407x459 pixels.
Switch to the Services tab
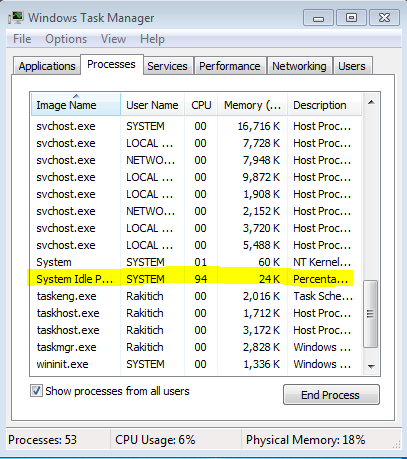click(167, 66)
